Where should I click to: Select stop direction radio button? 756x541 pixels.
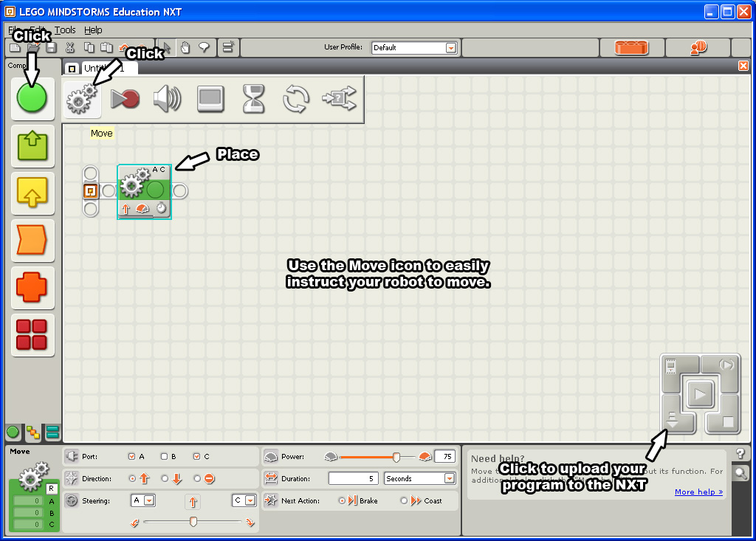click(197, 479)
